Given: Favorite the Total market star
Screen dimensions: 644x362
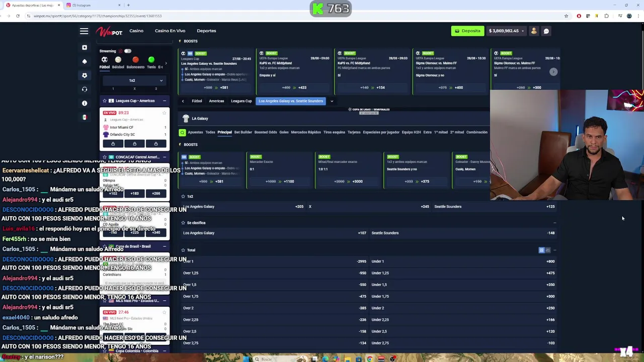Looking at the screenshot, I should 183,250.
